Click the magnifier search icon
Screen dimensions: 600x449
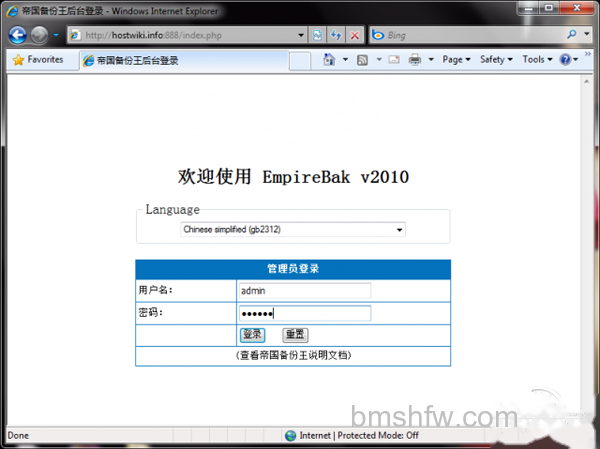(x=572, y=34)
